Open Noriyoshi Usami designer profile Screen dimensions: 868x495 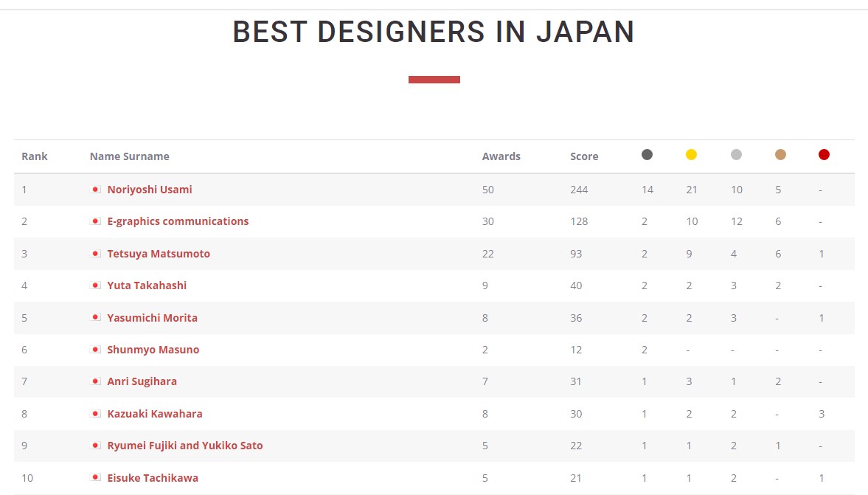[x=150, y=190]
